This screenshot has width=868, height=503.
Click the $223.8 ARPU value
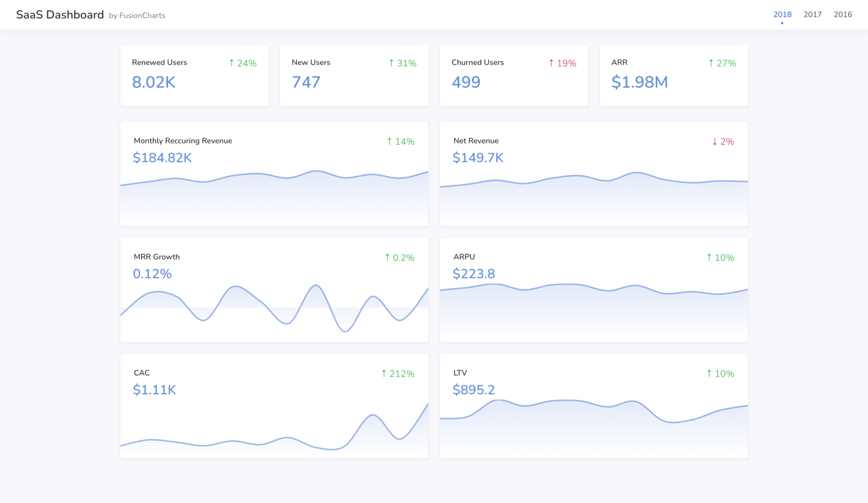[x=474, y=274]
